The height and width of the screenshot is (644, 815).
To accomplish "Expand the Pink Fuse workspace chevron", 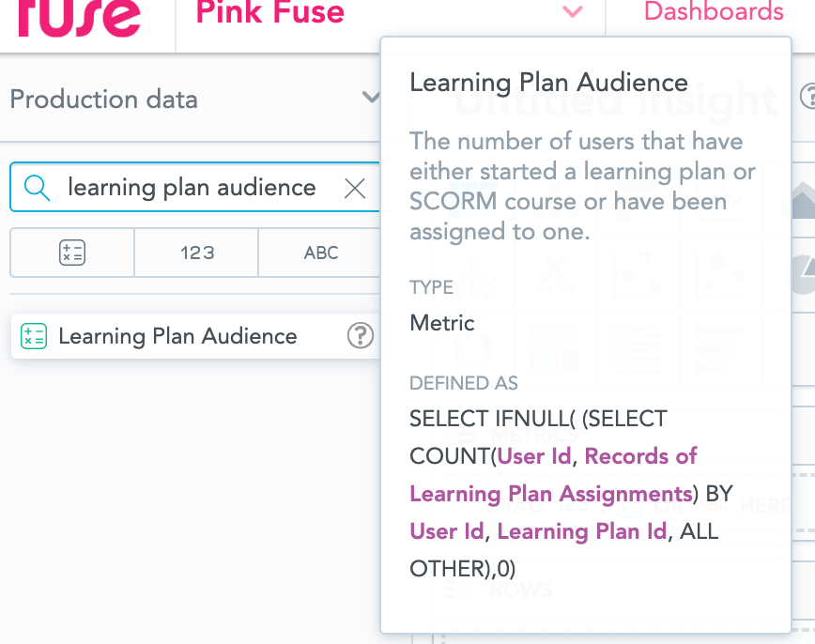I will tap(572, 12).
